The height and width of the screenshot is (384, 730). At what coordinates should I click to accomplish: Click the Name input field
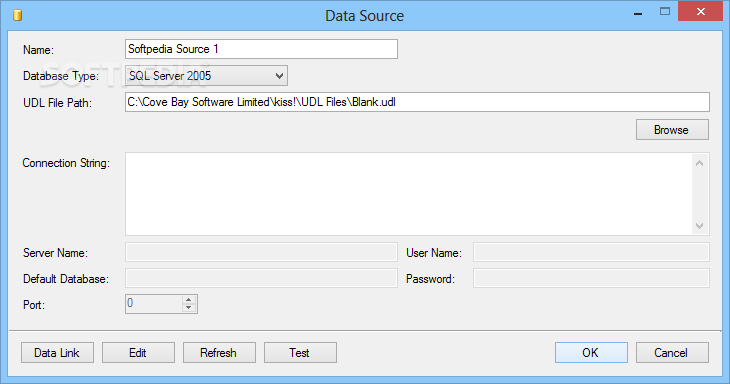pyautogui.click(x=261, y=49)
